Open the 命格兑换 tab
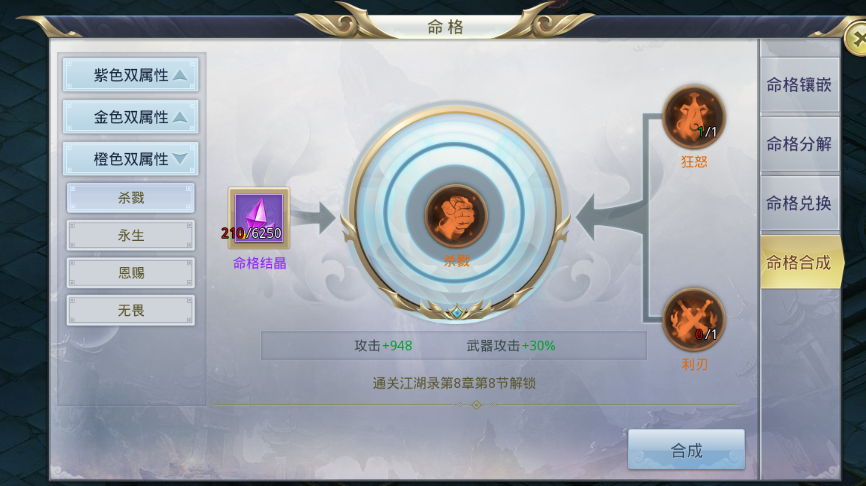 (799, 203)
